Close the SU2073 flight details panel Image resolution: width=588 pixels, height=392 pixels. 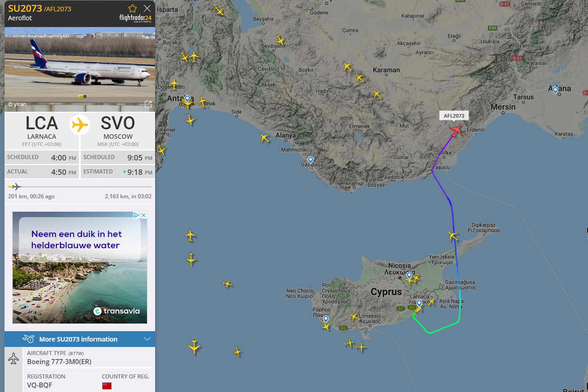click(147, 8)
